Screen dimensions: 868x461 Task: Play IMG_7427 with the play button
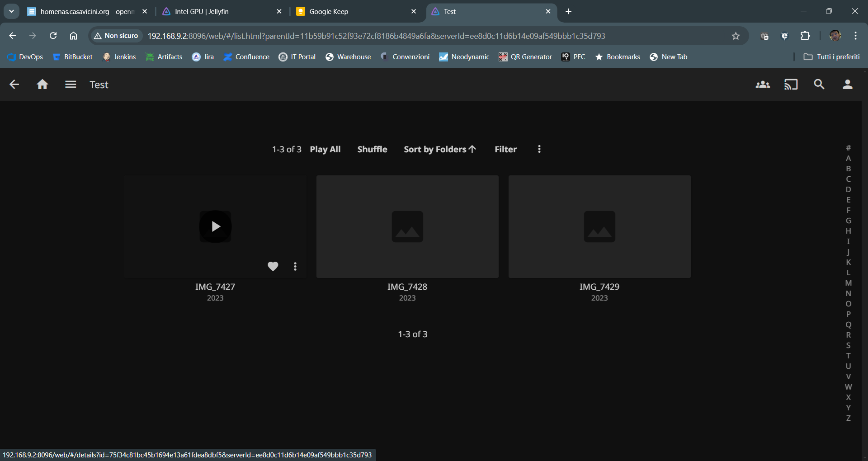coord(215,226)
